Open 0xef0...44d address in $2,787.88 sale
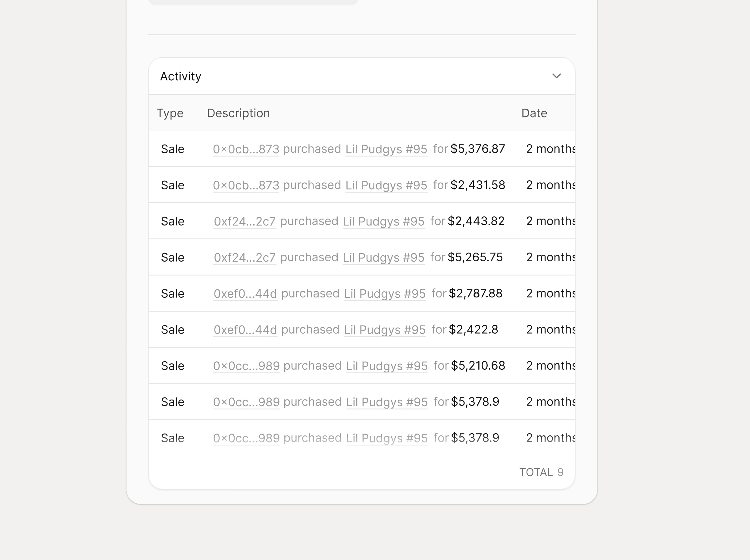The height and width of the screenshot is (560, 750). point(245,294)
